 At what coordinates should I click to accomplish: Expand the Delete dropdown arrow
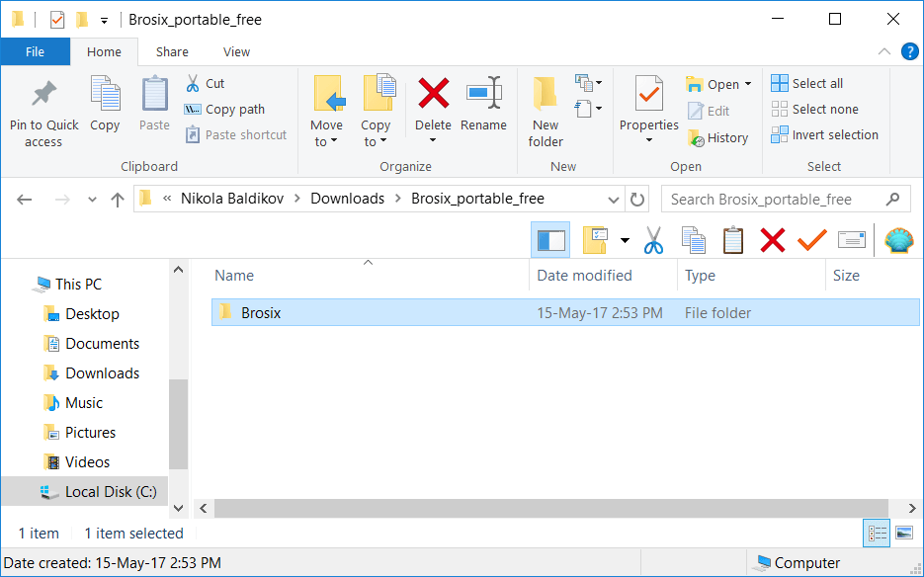pyautogui.click(x=433, y=140)
